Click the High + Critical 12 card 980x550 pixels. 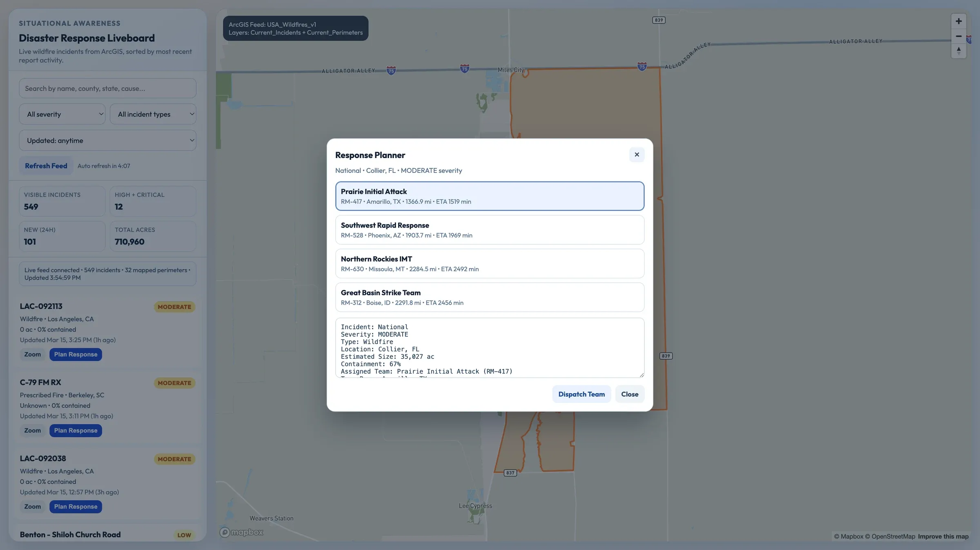pyautogui.click(x=153, y=201)
